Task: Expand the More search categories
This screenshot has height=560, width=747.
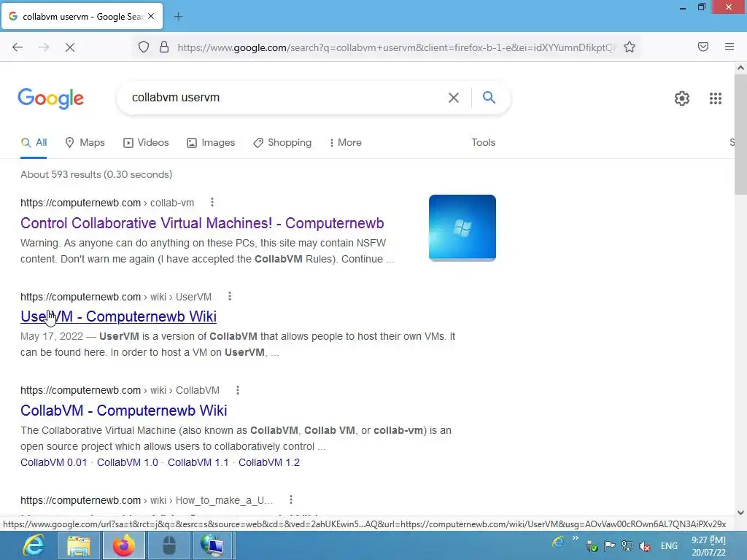Action: (345, 142)
